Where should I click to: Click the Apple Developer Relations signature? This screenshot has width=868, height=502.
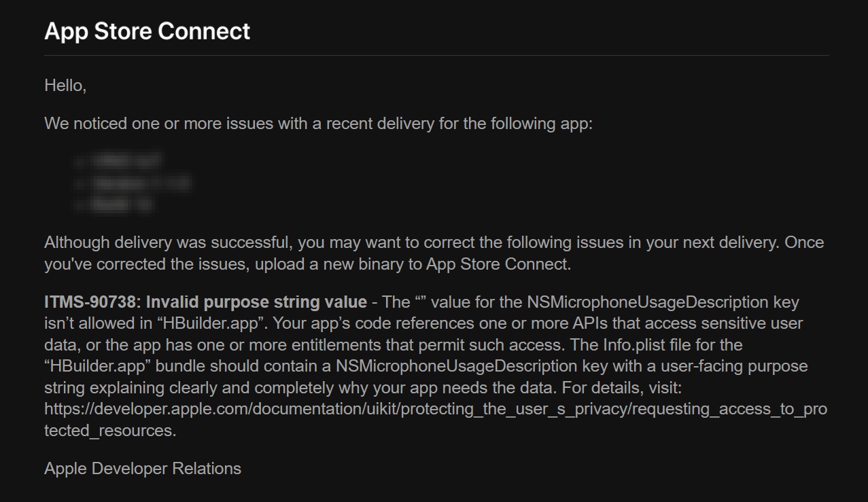pyautogui.click(x=143, y=469)
